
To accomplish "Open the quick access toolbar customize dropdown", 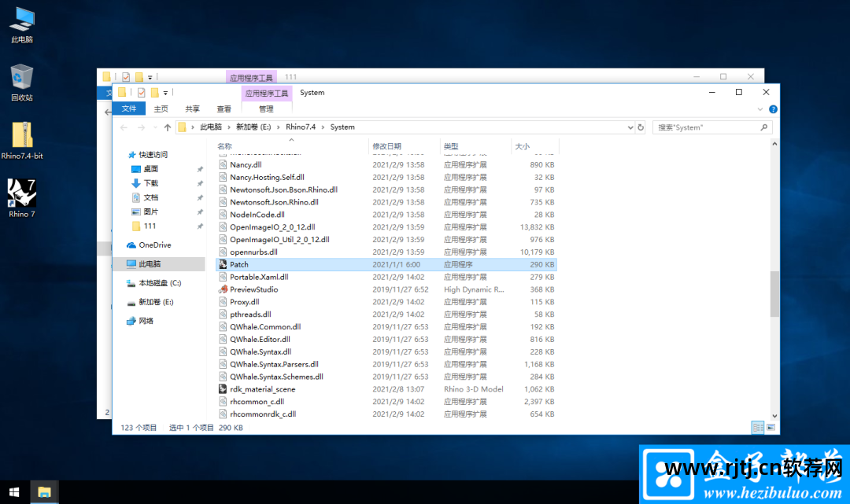I will 166,93.
